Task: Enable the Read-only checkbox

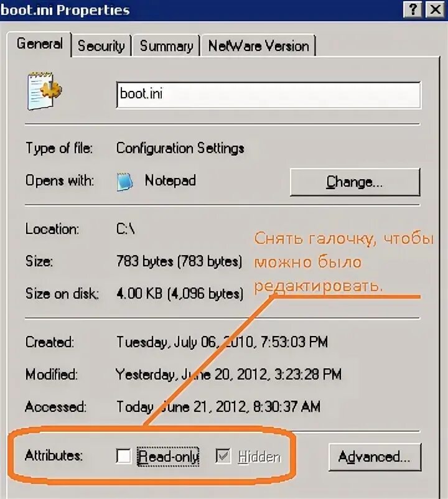Action: point(123,456)
